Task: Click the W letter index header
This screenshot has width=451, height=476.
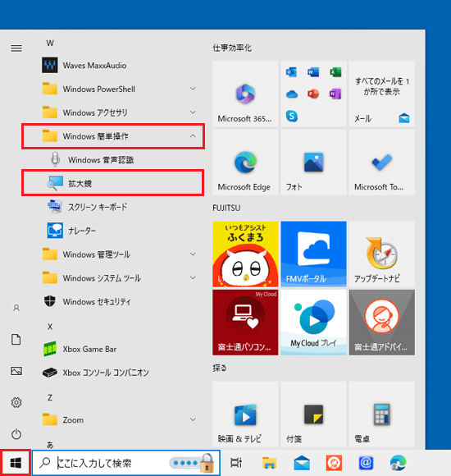Action: click(50, 43)
